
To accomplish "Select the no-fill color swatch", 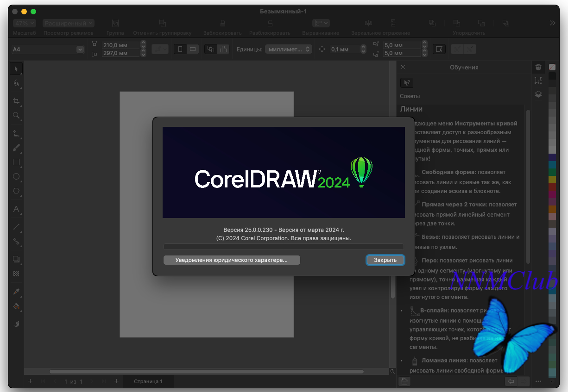I will pyautogui.click(x=552, y=67).
